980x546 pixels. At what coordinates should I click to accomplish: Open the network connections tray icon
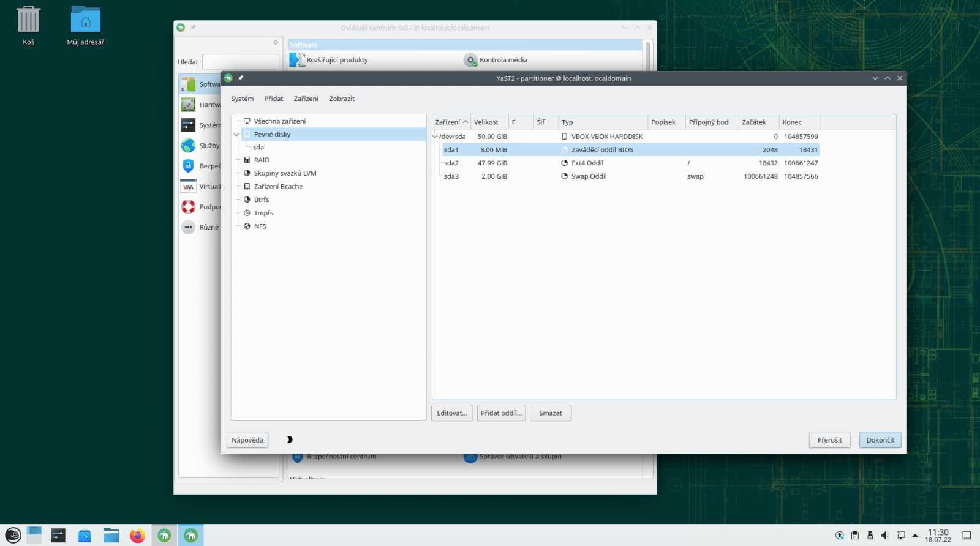tap(900, 536)
